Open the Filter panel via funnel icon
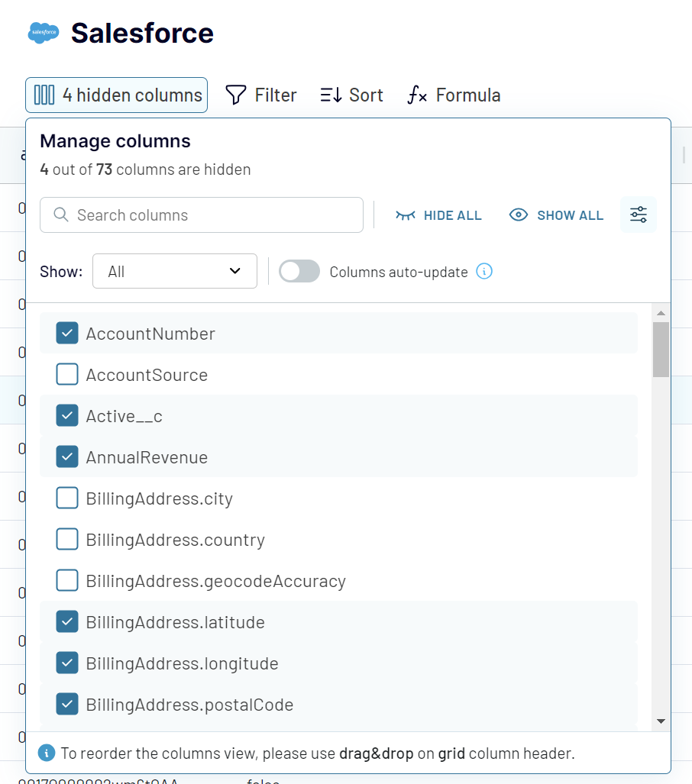Image resolution: width=692 pixels, height=784 pixels. click(235, 95)
